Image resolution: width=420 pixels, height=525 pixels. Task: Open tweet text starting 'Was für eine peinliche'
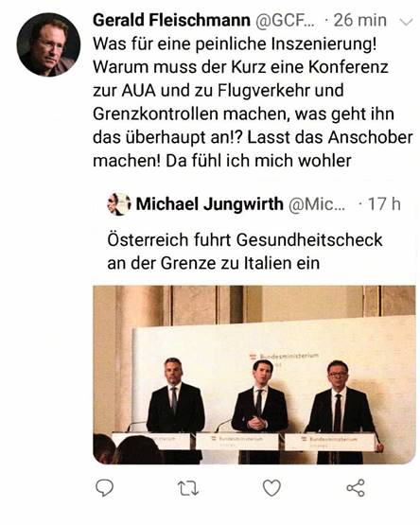(x=253, y=102)
